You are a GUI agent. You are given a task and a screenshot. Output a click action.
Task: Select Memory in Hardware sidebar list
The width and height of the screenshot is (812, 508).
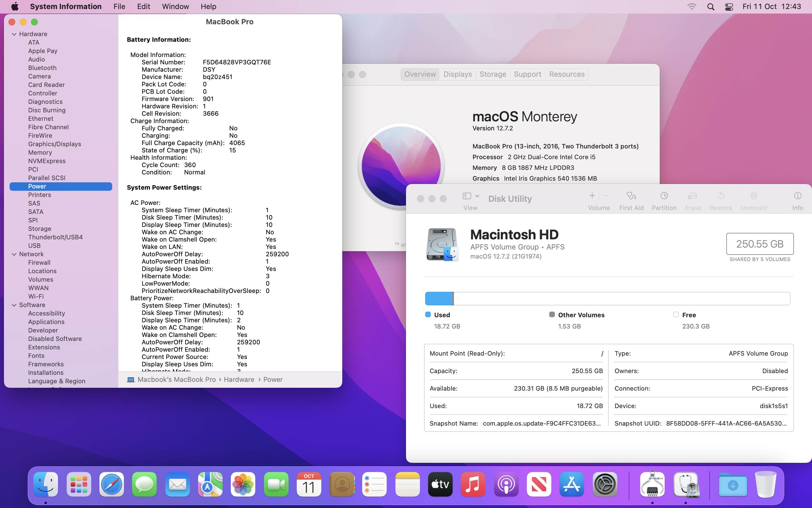40,152
